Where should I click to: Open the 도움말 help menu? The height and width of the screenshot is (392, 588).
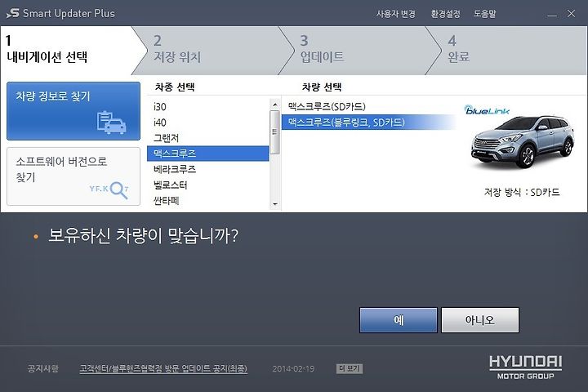coord(484,14)
